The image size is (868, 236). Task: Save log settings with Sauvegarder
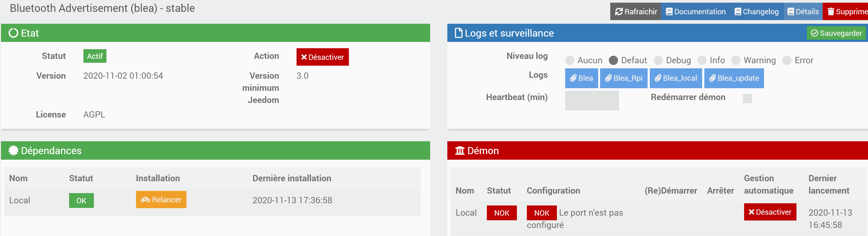(836, 33)
